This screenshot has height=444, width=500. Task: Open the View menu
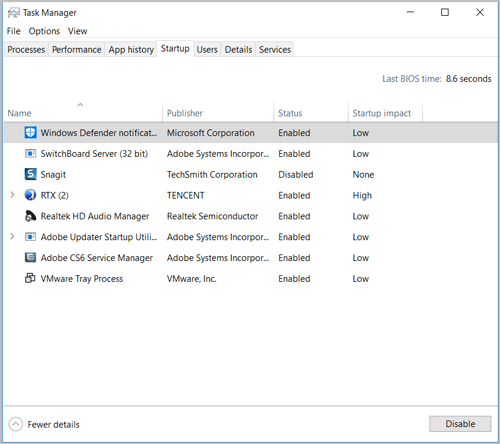tap(78, 31)
